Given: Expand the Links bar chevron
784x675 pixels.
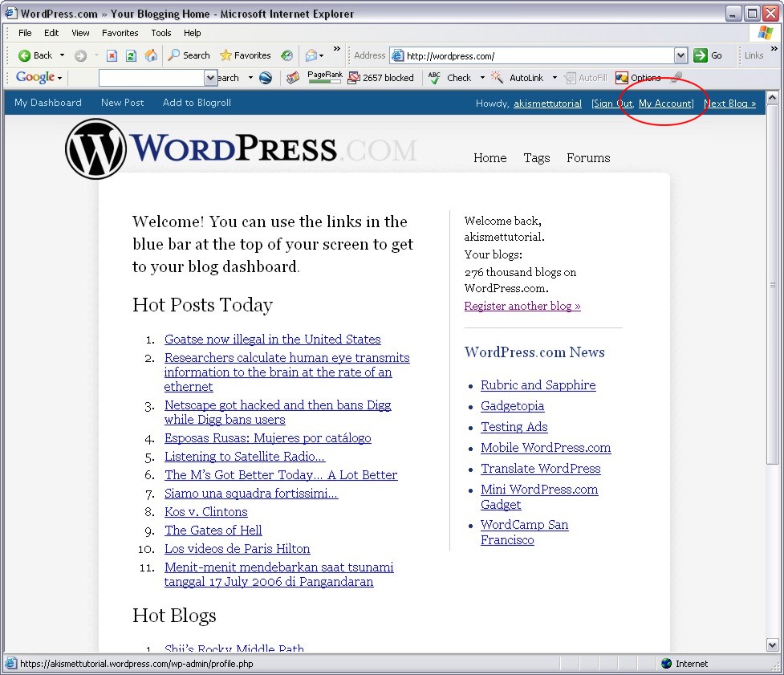Looking at the screenshot, I should coord(774,48).
